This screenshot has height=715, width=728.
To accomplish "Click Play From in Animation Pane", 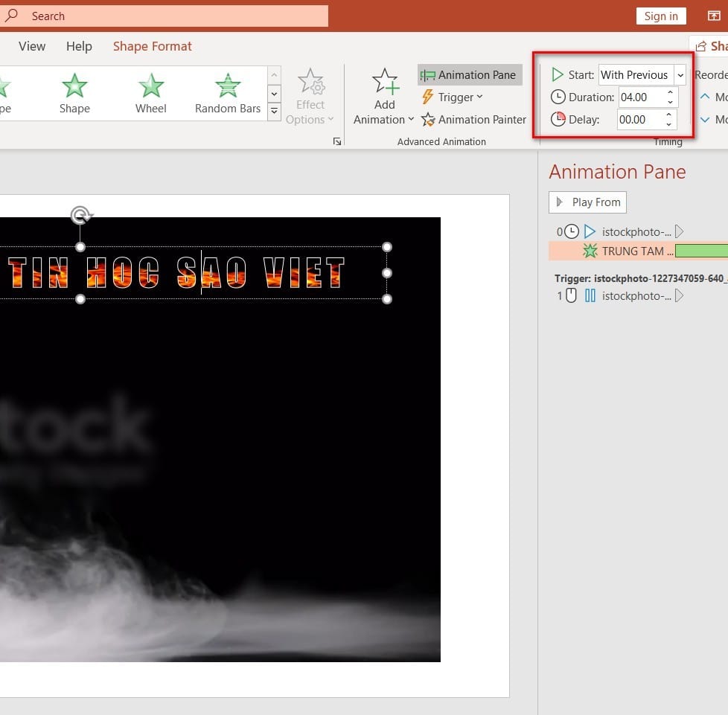I will pos(587,202).
